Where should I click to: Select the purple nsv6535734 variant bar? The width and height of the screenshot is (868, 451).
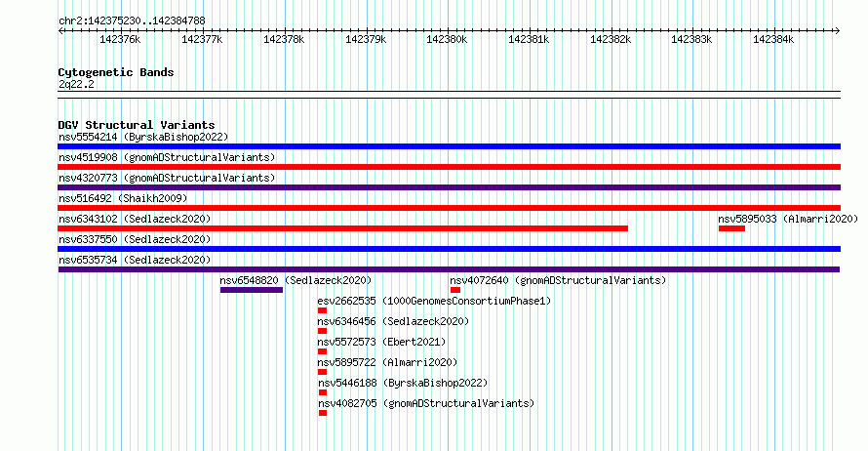pos(449,269)
